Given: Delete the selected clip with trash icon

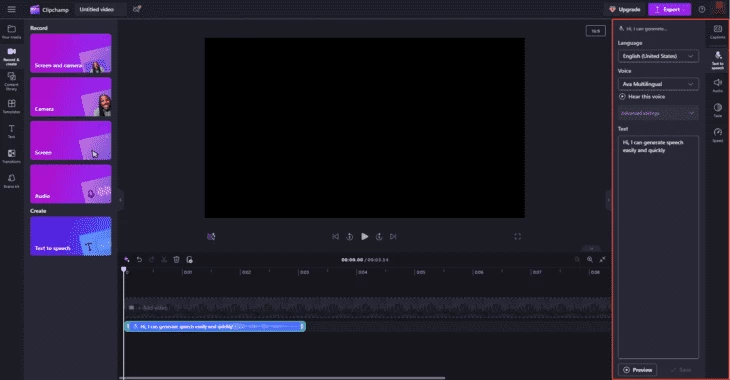Looking at the screenshot, I should (176, 259).
